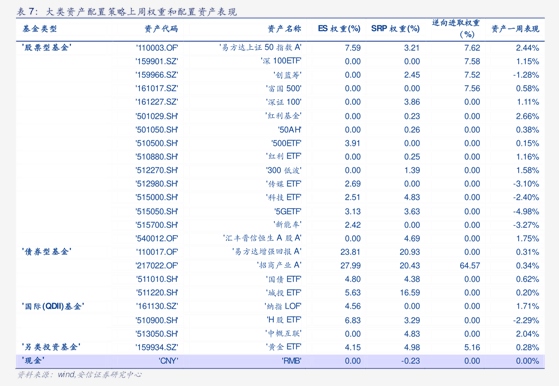Select the asset name '500ETF'
Viewport: 559px width, 386px height.
click(x=286, y=143)
